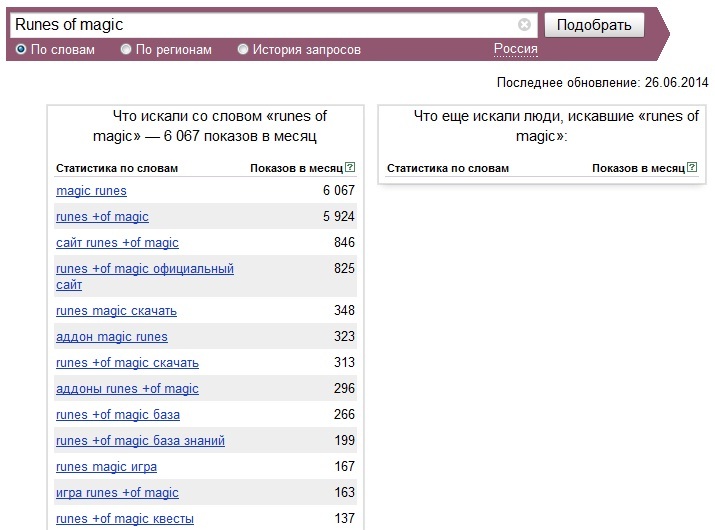Click the 'Что еще искали люди' heading
The image size is (715, 530).
[x=556, y=126]
